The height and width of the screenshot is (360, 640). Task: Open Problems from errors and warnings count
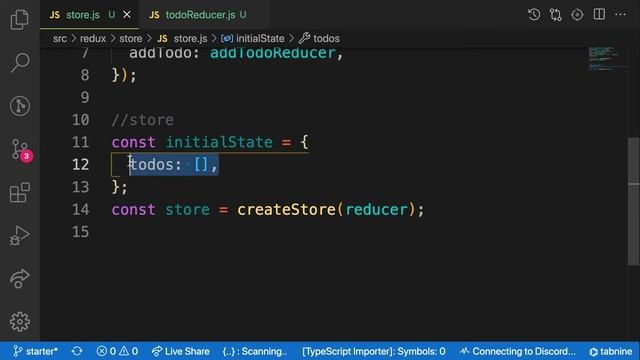[117, 351]
